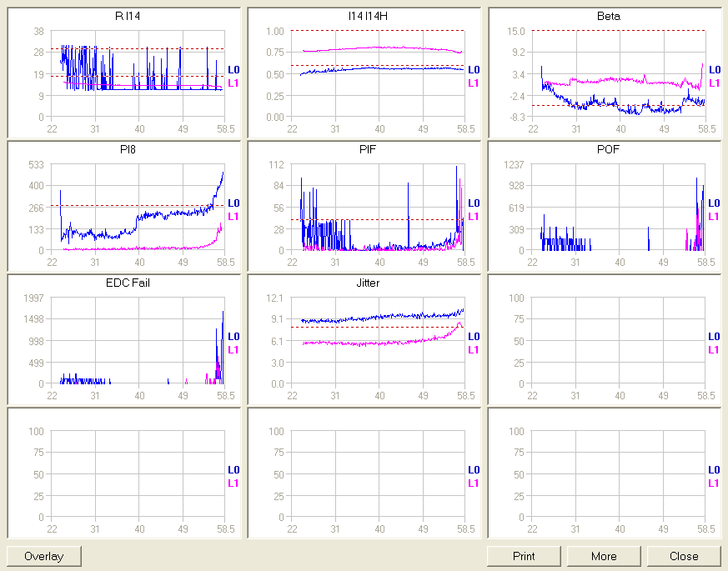Select the PI8 chart plot area
The width and height of the screenshot is (728, 571).
click(138, 208)
